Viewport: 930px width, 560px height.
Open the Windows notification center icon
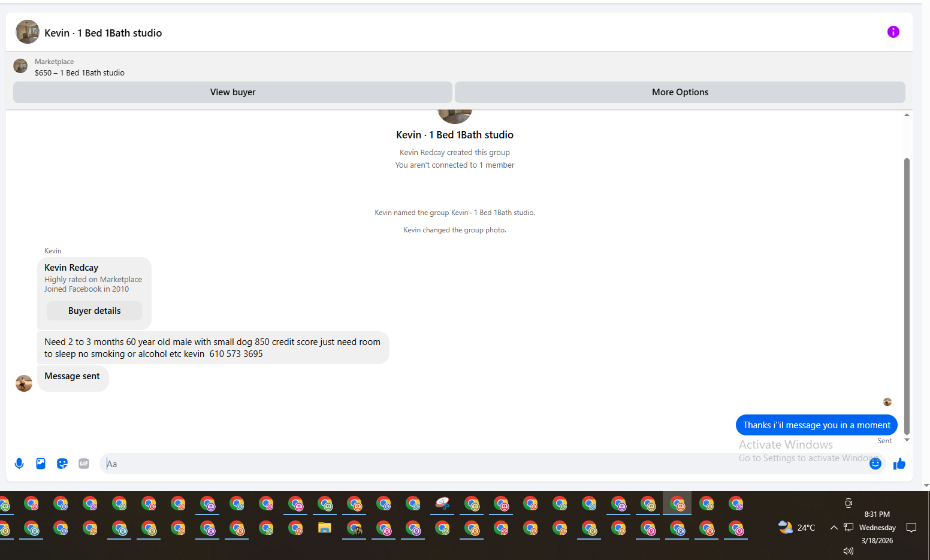coord(911,528)
